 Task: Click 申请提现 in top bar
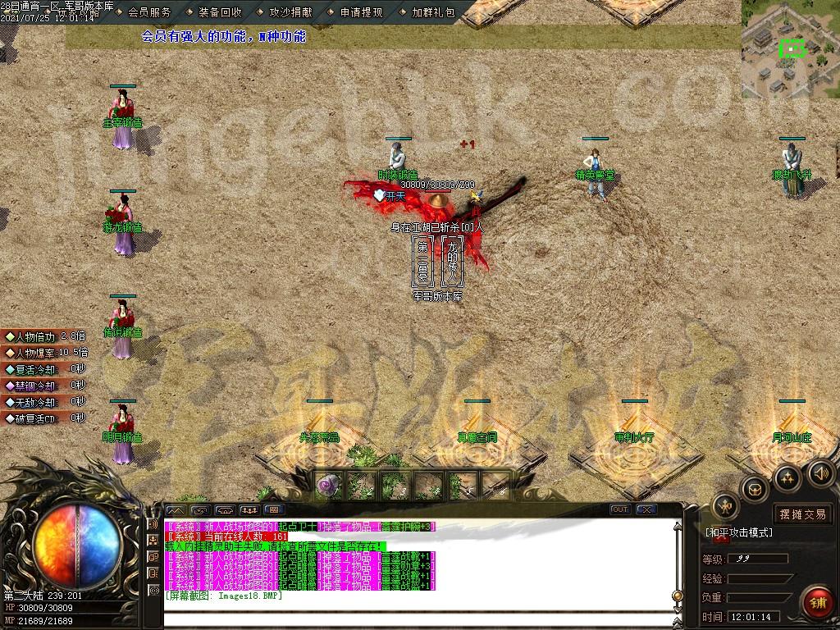point(361,12)
